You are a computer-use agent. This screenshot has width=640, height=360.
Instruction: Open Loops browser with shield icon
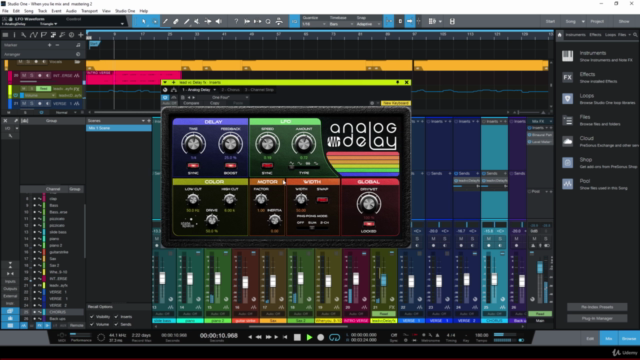pyautogui.click(x=567, y=99)
